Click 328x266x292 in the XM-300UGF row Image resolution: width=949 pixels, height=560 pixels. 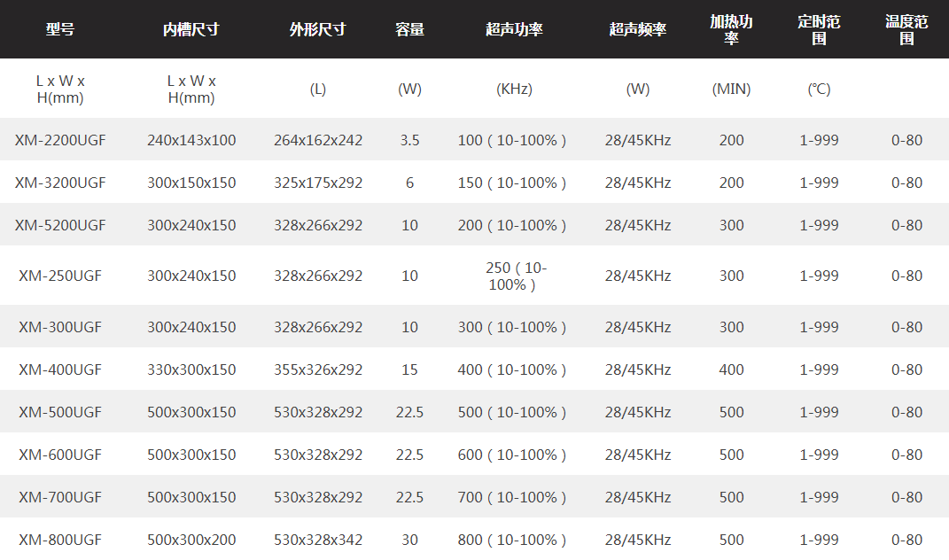[x=318, y=327]
